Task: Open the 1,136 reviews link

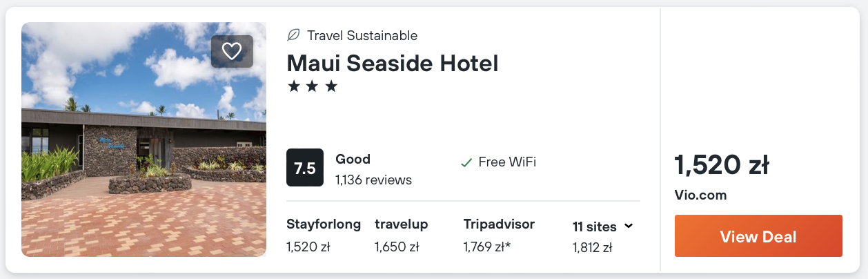Action: point(373,180)
